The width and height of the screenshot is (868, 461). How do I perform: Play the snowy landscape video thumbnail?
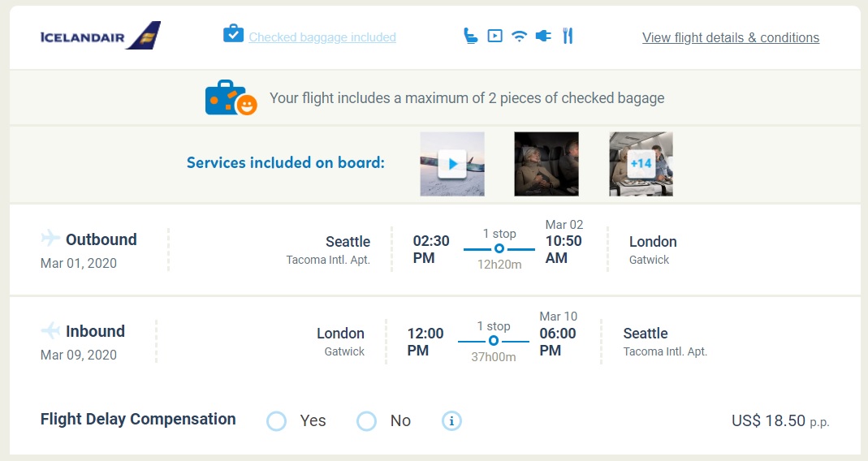(x=452, y=164)
